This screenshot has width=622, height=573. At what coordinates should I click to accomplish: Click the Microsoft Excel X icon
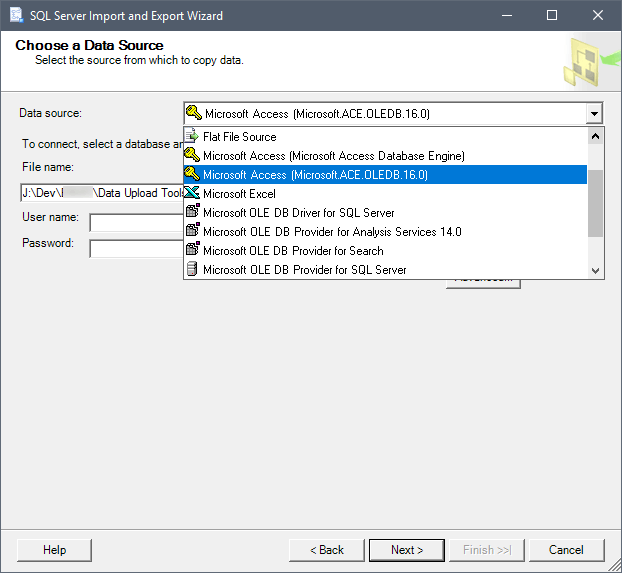coord(192,193)
